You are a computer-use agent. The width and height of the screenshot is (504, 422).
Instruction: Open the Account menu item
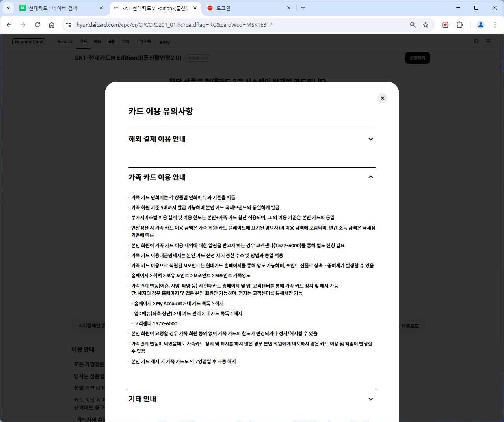click(x=65, y=41)
